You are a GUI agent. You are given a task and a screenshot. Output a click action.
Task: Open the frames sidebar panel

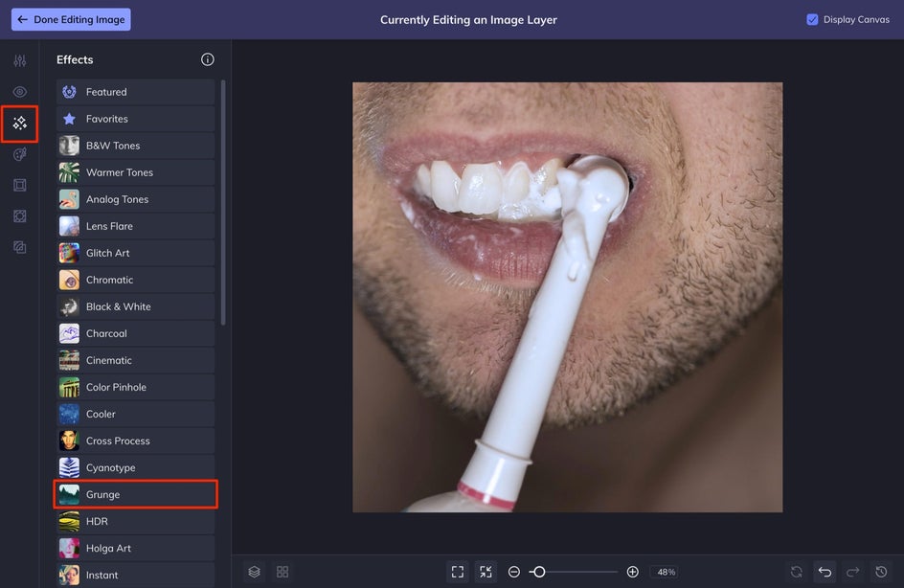[19, 185]
